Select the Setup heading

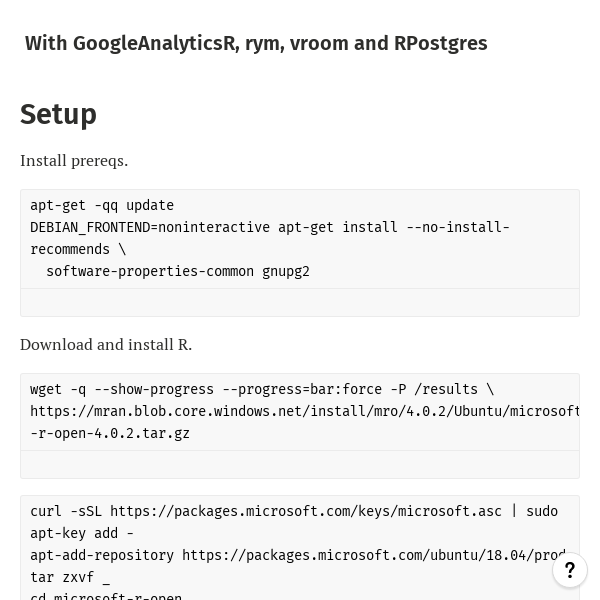point(58,114)
